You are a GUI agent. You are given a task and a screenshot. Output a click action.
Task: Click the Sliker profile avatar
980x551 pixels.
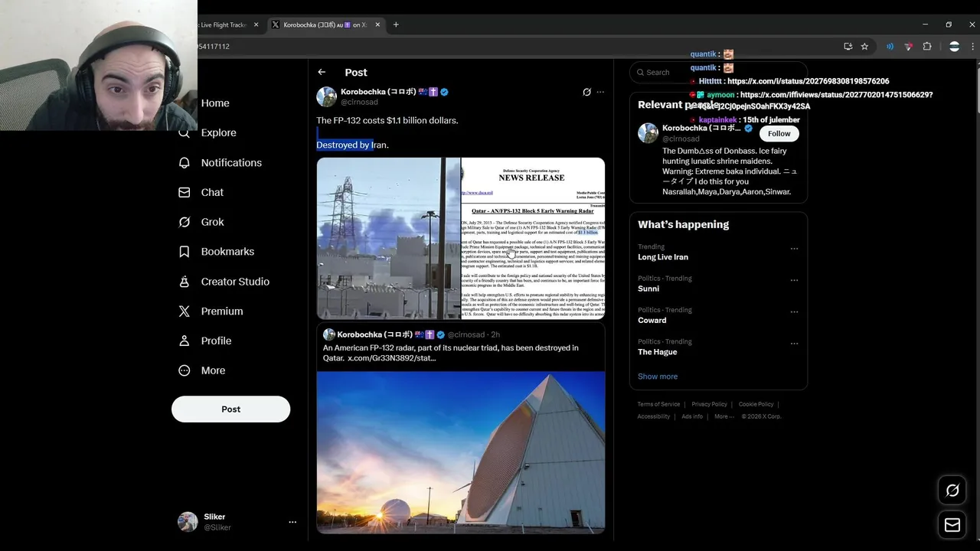coord(188,522)
